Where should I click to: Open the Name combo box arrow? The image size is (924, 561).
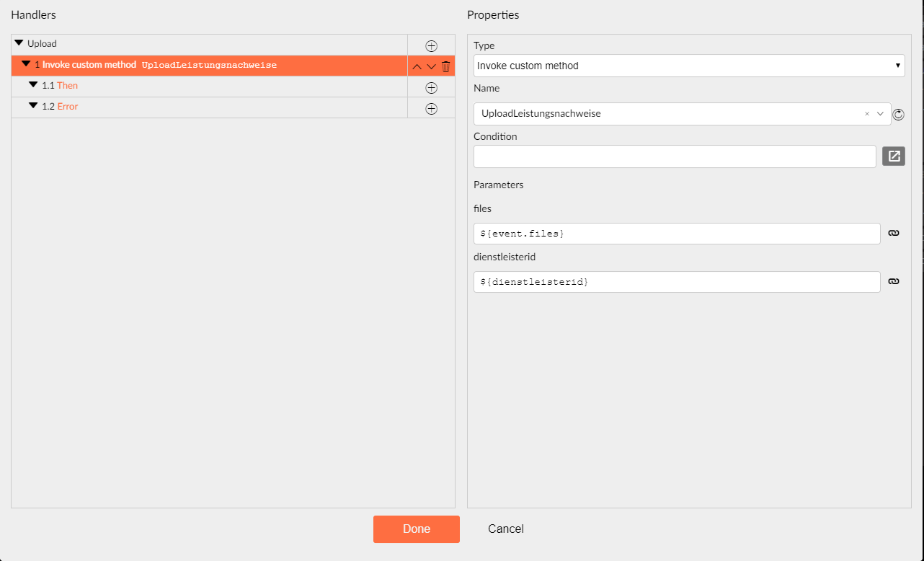[881, 114]
